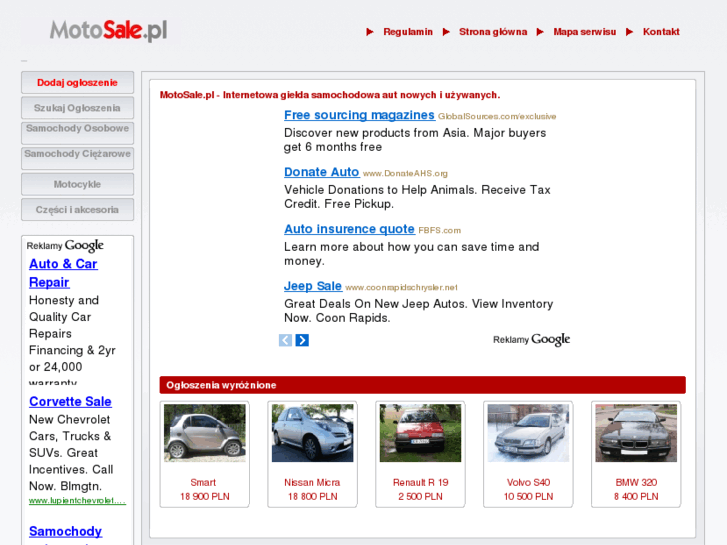Open the Nissan Micra photo
This screenshot has width=727, height=545.
[312, 433]
